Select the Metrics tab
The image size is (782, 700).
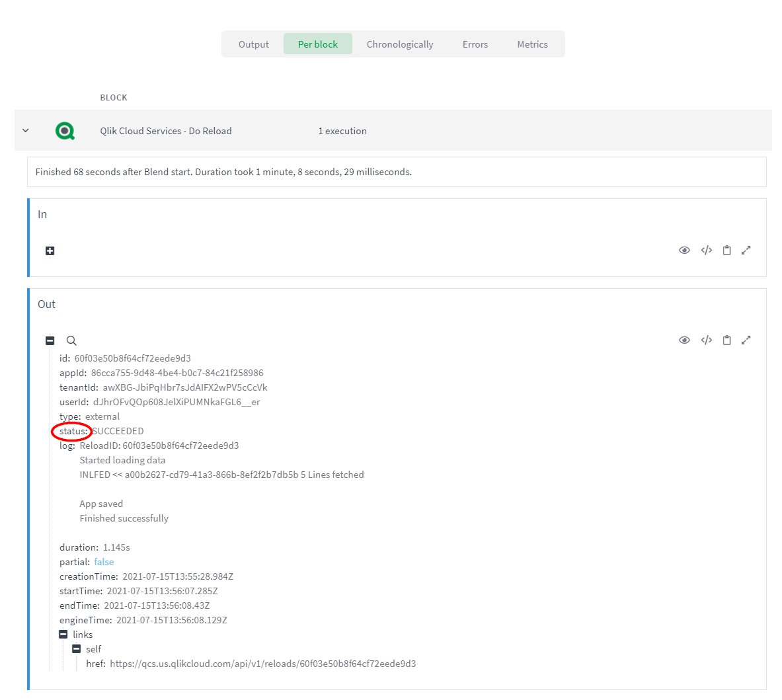532,44
